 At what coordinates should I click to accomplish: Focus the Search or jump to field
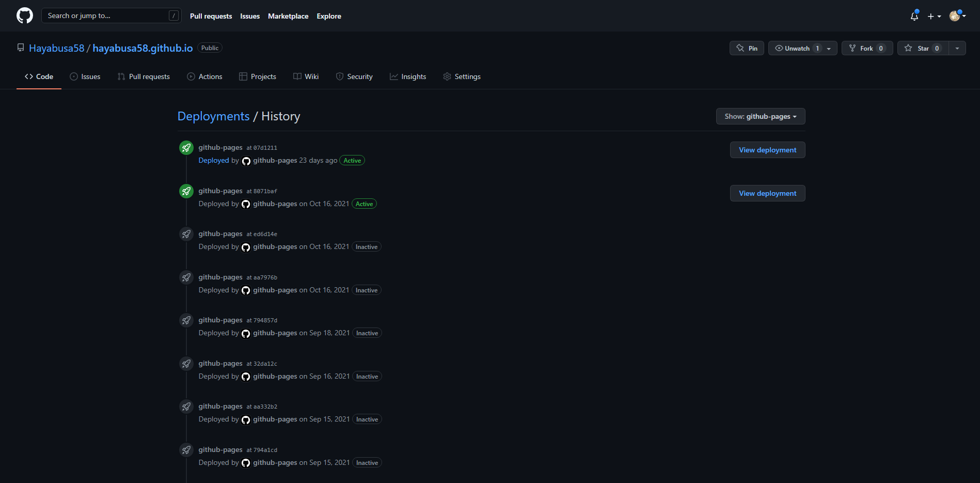[x=112, y=15]
